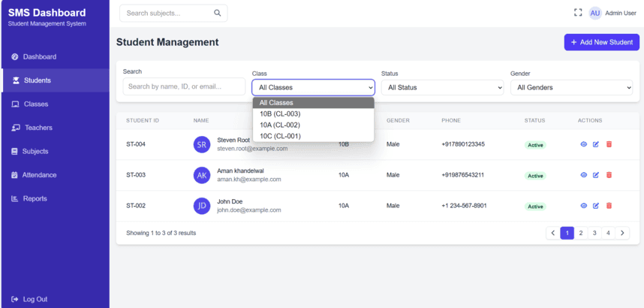This screenshot has height=308, width=644.
Task: Go to previous page with left chevron
Action: point(553,233)
